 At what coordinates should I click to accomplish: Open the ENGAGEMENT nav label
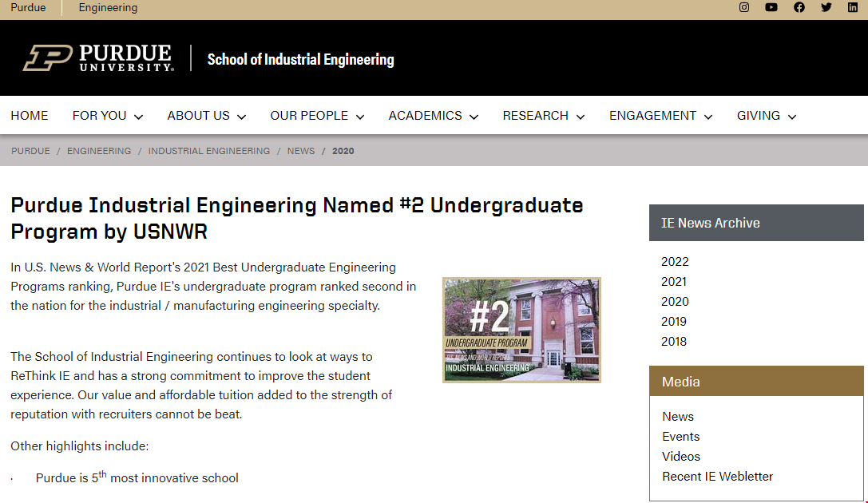point(652,116)
